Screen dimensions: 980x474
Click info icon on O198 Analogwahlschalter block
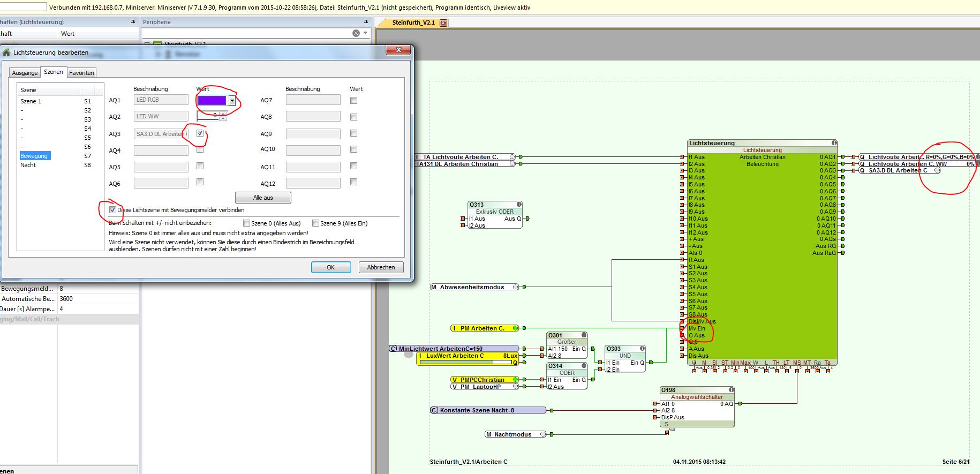731,390
